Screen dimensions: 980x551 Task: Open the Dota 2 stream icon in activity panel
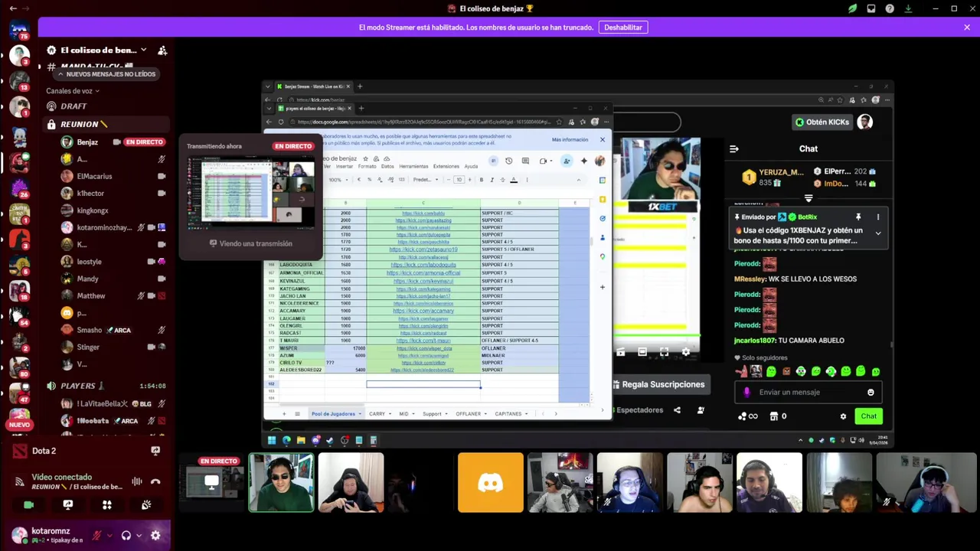coord(155,451)
